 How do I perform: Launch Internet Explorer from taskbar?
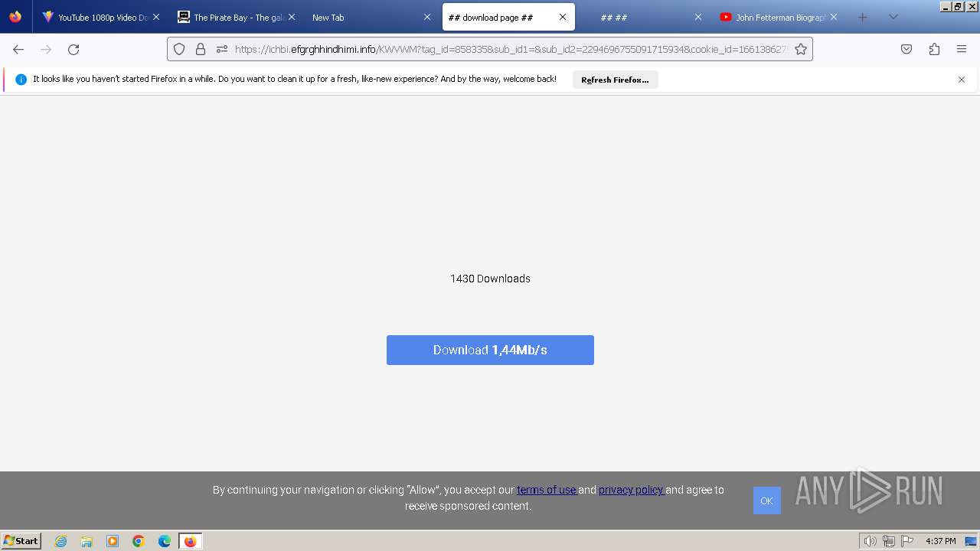[61, 541]
